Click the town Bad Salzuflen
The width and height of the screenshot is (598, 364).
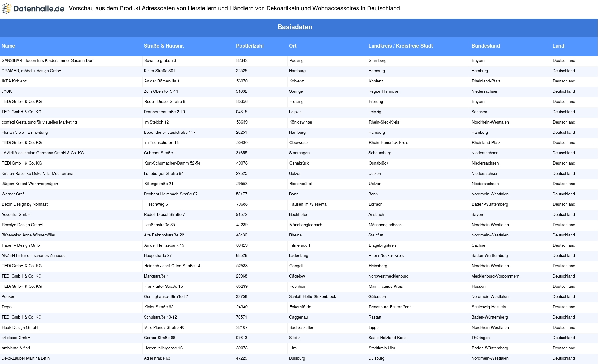301,327
